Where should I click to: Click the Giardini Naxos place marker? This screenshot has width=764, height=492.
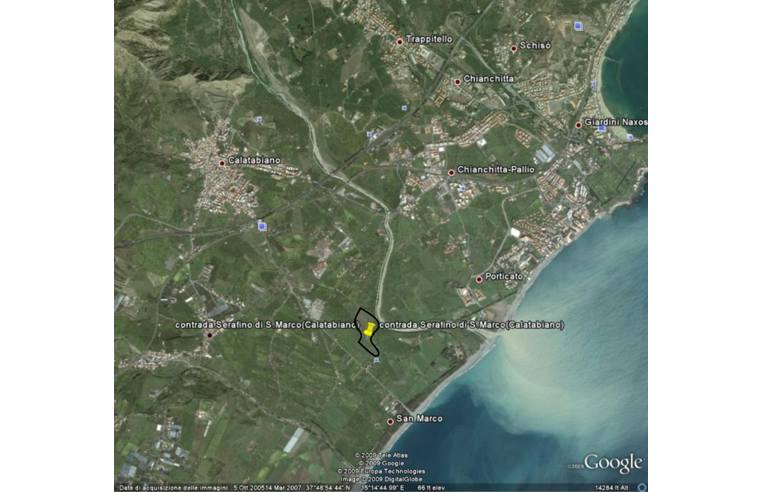tap(578, 124)
